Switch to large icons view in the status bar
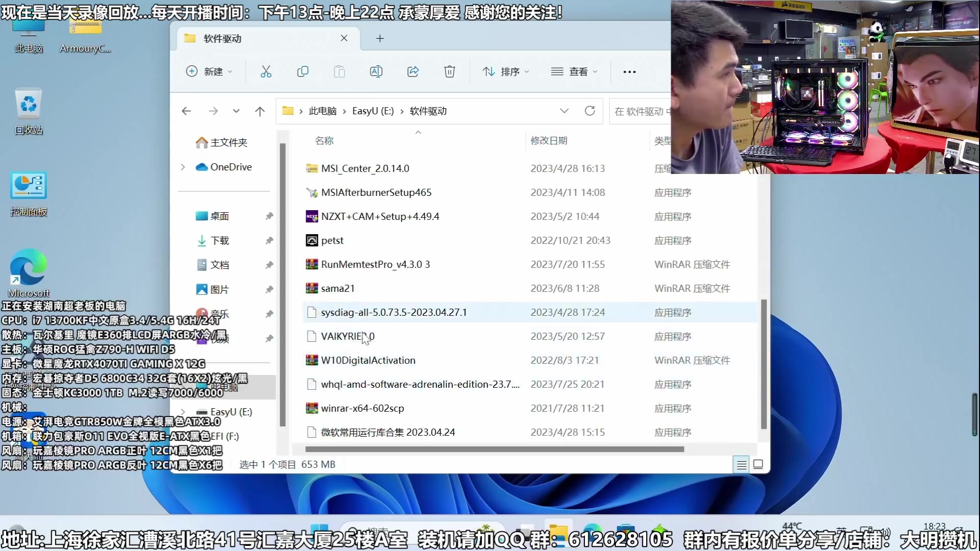 758,464
